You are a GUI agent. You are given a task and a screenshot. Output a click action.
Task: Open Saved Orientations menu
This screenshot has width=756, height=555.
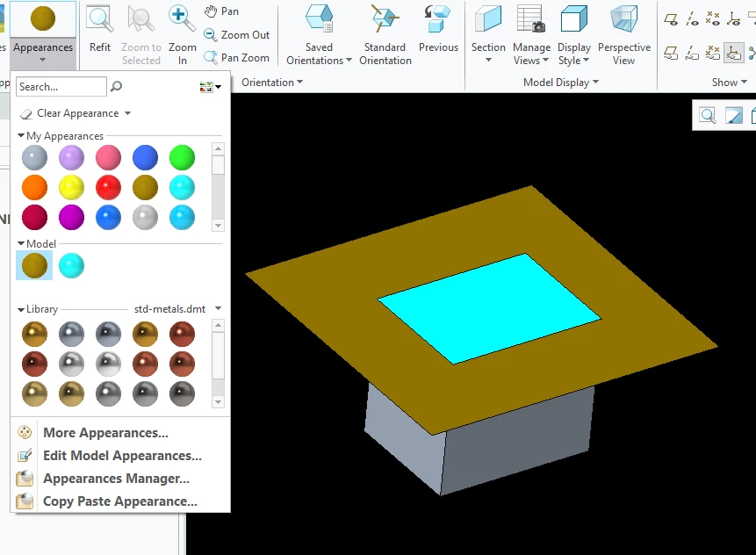319,35
